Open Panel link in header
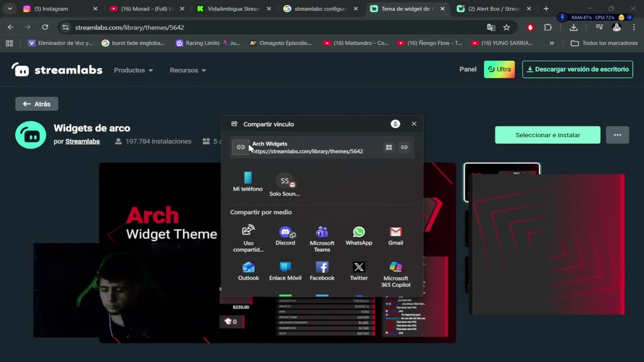Screen dimensions: 644x362 tap(468, 69)
